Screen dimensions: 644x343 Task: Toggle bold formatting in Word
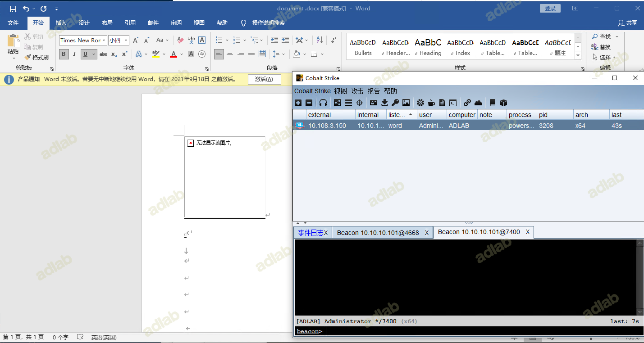pyautogui.click(x=64, y=54)
